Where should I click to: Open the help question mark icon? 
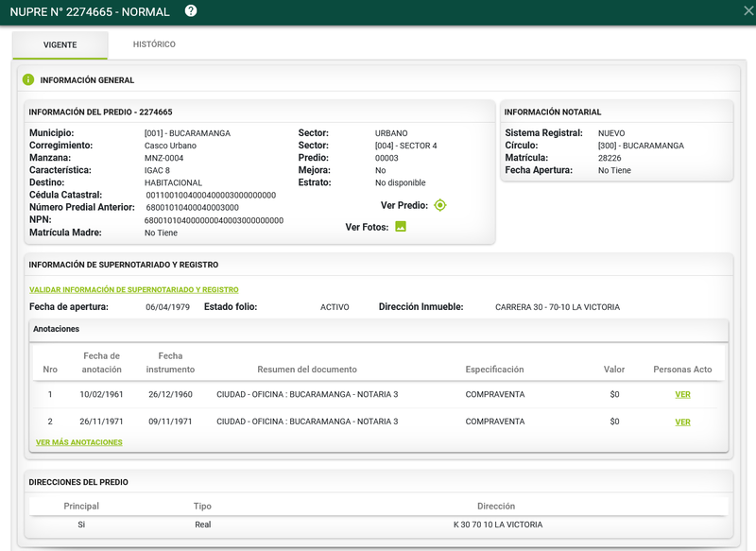pyautogui.click(x=191, y=10)
